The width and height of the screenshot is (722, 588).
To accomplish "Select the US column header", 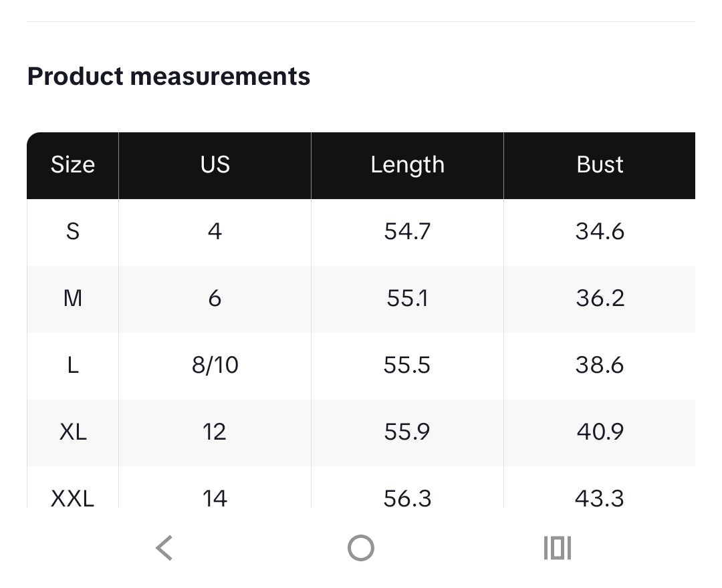I will click(x=215, y=165).
